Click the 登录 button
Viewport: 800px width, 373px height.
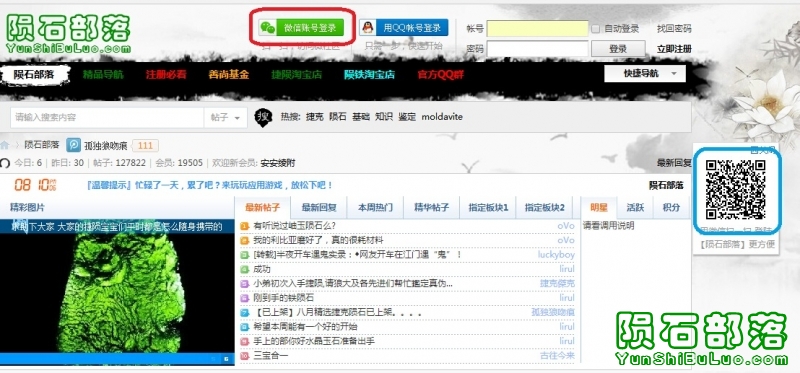618,49
